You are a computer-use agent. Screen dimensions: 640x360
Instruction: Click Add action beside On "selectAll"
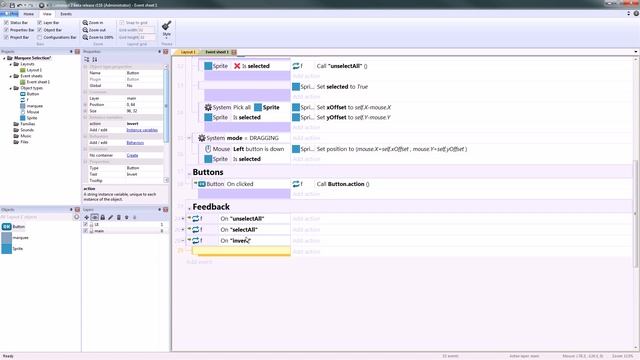point(306,230)
